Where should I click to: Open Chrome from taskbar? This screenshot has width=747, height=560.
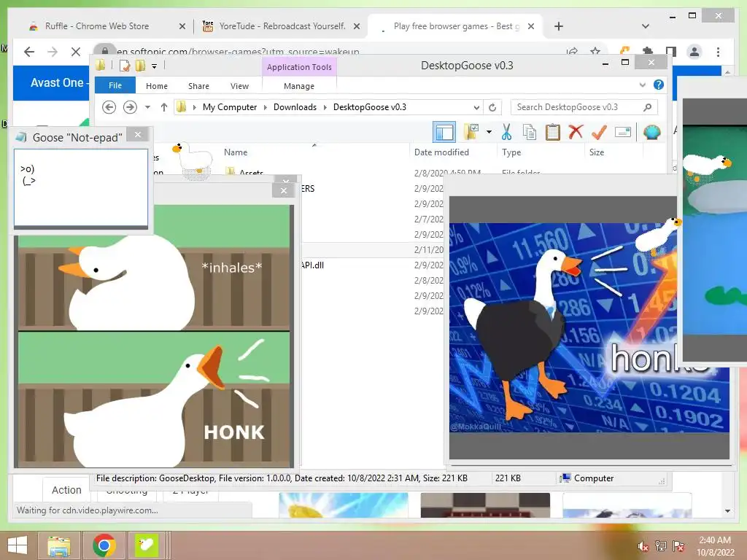104,545
